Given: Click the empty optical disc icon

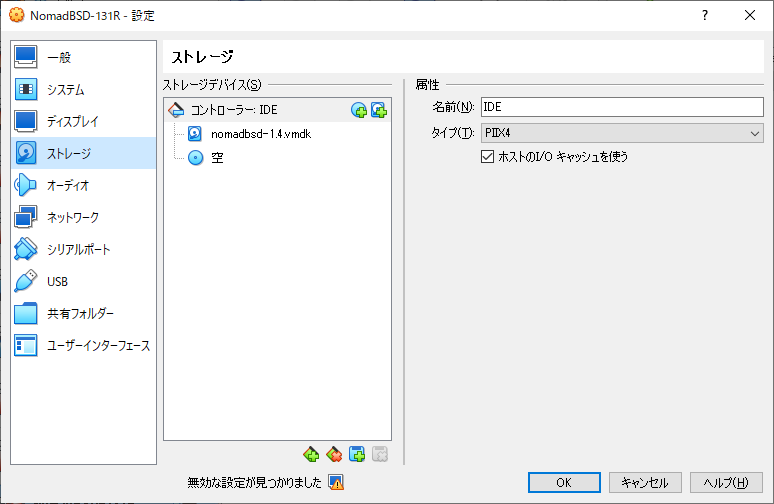Looking at the screenshot, I should pyautogui.click(x=196, y=157).
